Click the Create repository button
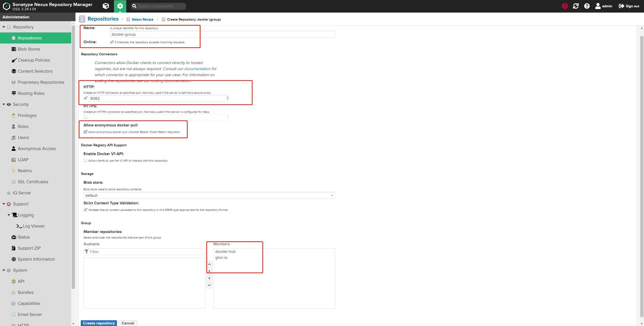 [x=99, y=323]
